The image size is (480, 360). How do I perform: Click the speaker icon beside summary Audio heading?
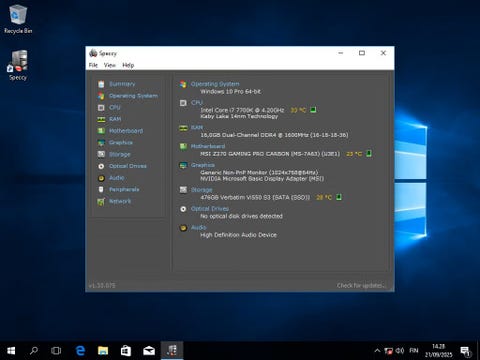click(x=183, y=228)
